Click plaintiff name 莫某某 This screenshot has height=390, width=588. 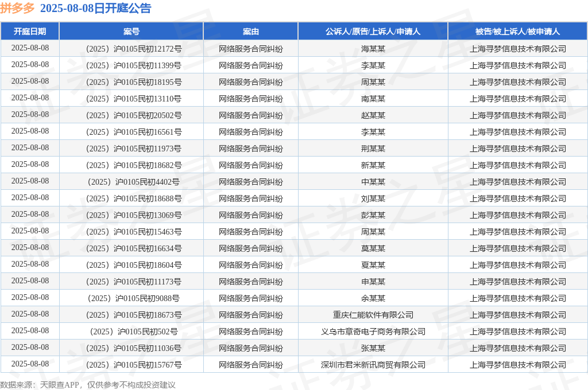pyautogui.click(x=373, y=248)
